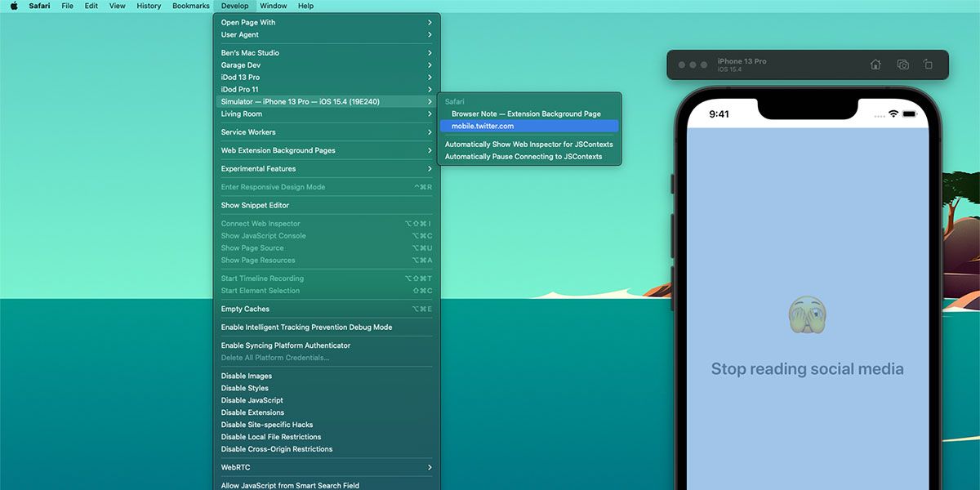Open the History menu
Screen dimensions: 980x490
click(x=149, y=6)
